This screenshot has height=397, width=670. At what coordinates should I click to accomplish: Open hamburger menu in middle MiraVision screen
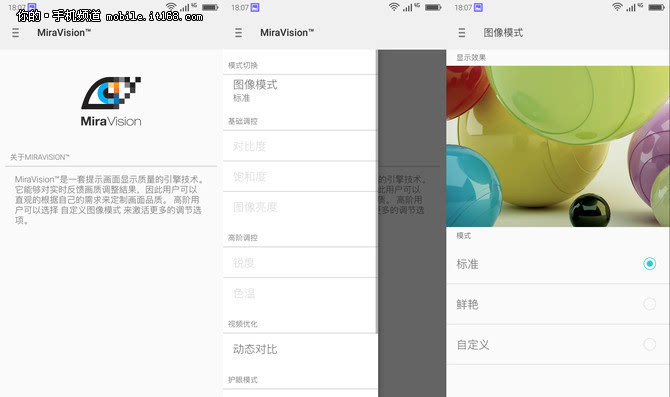(x=238, y=33)
